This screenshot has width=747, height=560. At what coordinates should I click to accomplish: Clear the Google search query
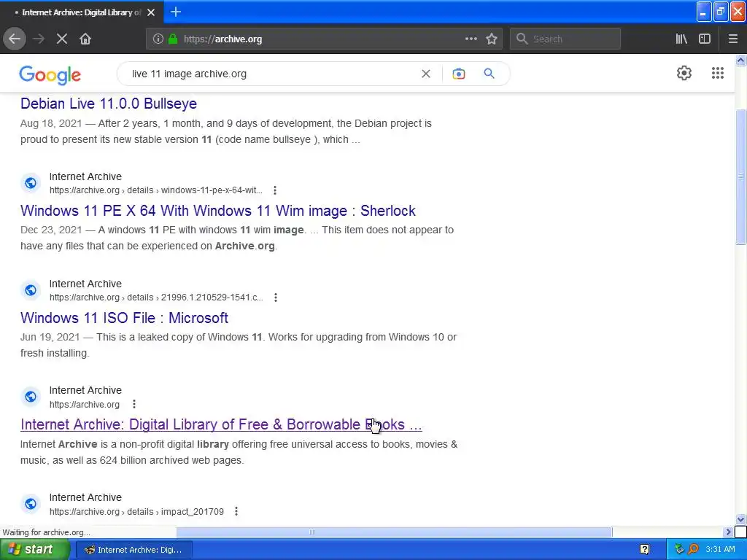tap(426, 74)
